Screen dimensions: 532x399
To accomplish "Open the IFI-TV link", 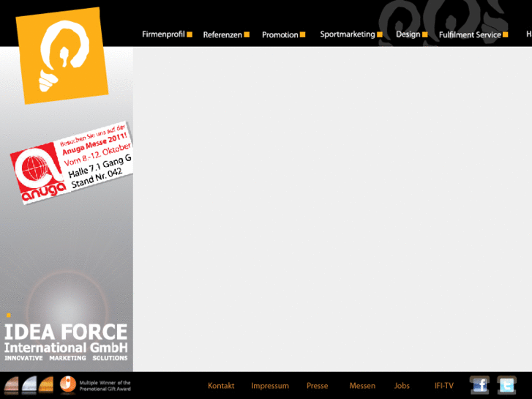I will (443, 386).
